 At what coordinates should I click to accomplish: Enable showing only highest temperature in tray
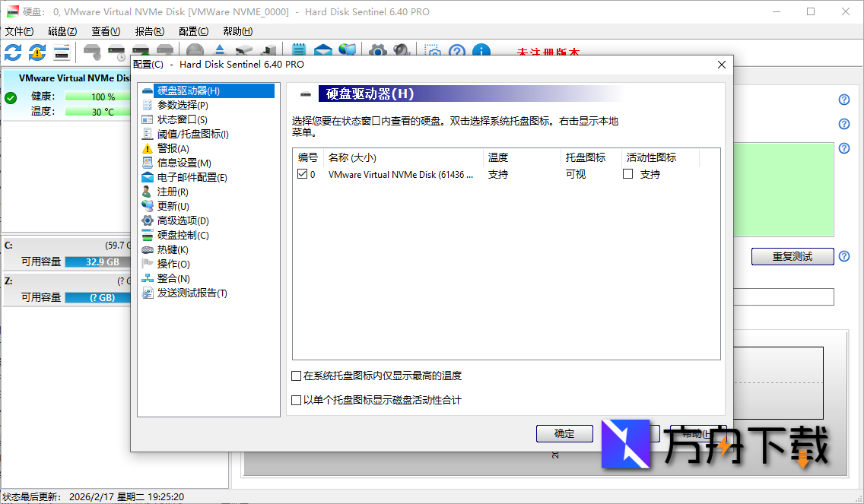pyautogui.click(x=297, y=376)
